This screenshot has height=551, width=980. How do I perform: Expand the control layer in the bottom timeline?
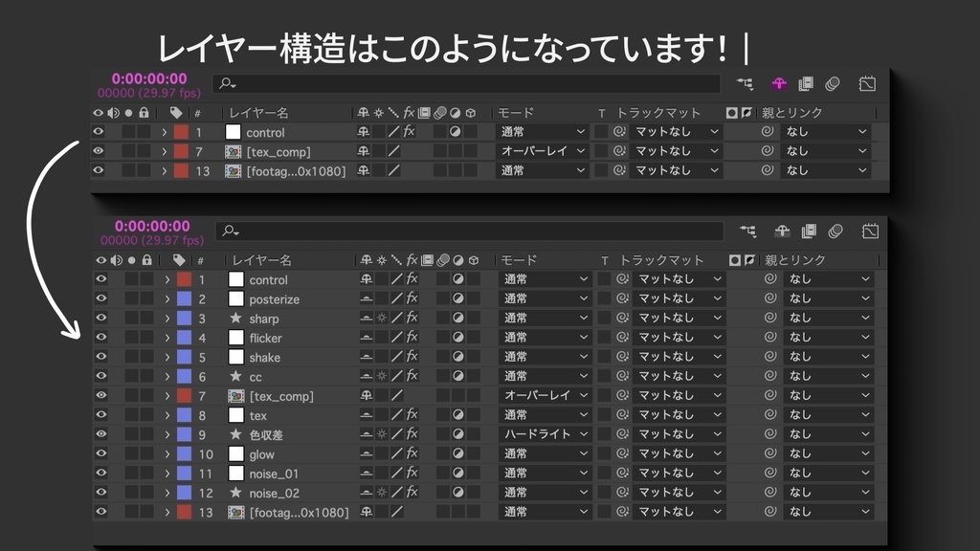(168, 279)
